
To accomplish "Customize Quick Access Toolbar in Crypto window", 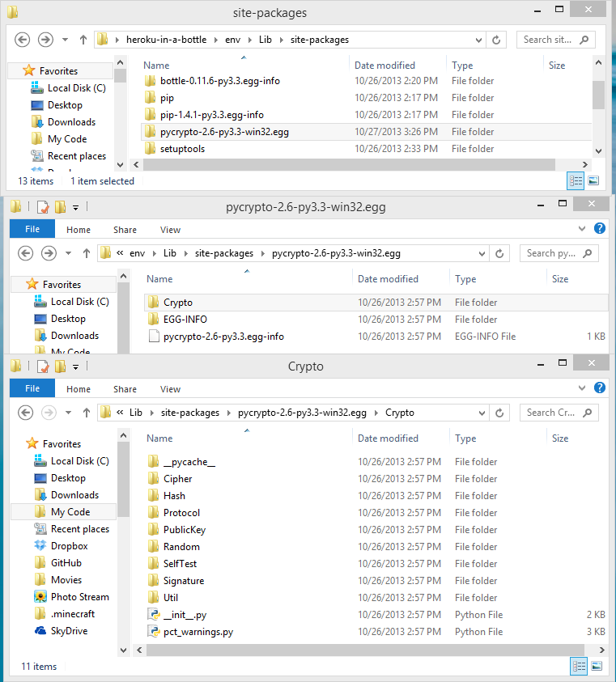I will click(75, 366).
